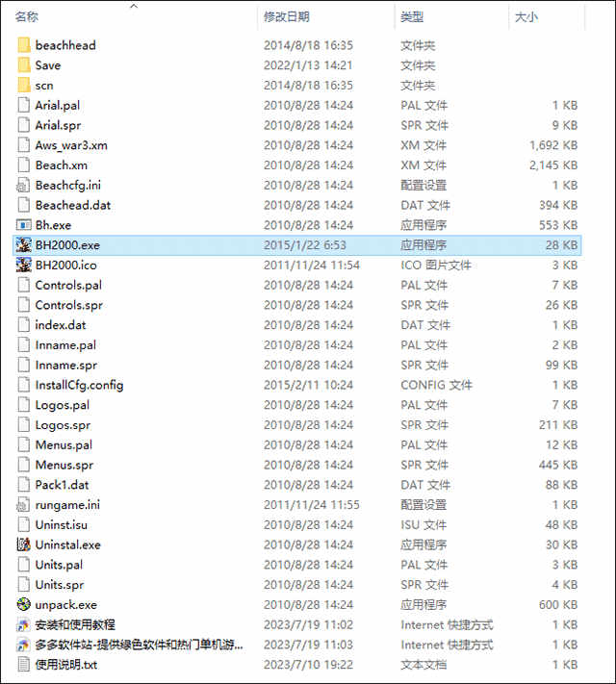
Task: Sort by the 大小 column header
Action: pos(526,17)
